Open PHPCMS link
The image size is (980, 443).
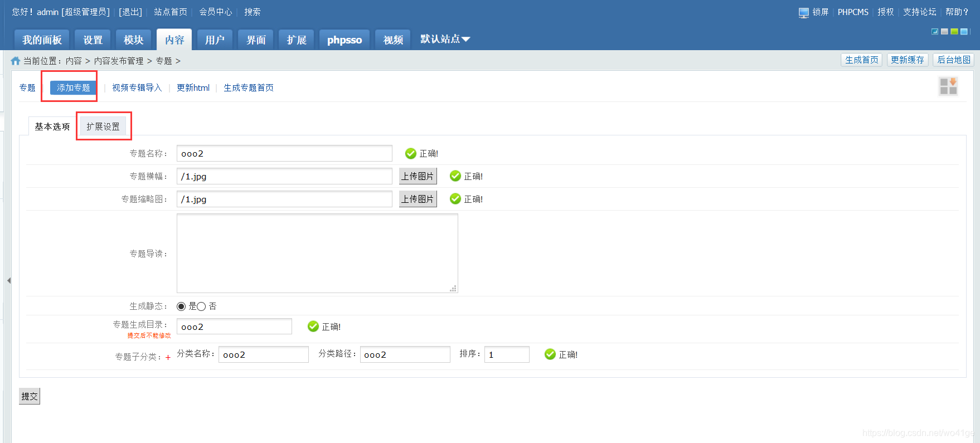coord(853,12)
